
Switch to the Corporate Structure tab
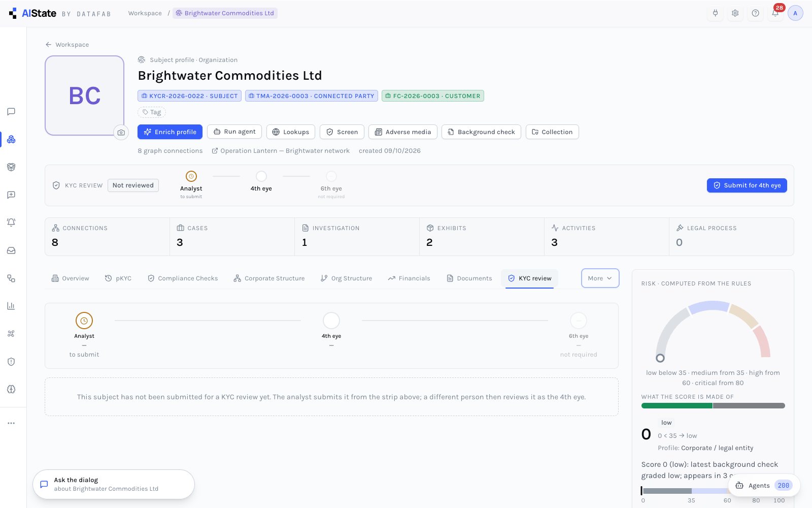click(x=269, y=278)
